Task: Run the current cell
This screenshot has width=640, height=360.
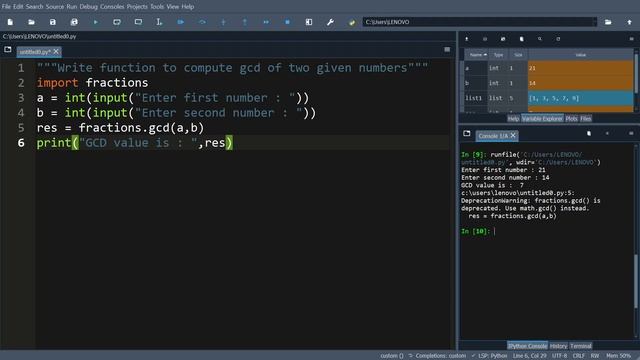Action: 117,22
